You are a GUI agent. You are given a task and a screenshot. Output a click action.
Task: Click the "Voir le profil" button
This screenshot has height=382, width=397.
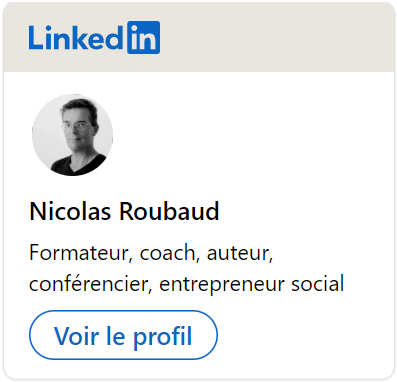point(123,335)
